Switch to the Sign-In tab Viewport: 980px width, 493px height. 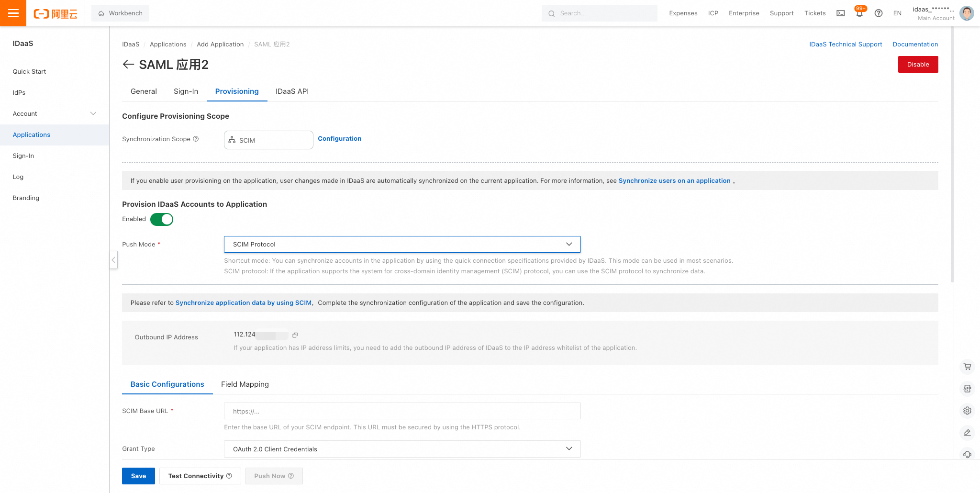(186, 91)
